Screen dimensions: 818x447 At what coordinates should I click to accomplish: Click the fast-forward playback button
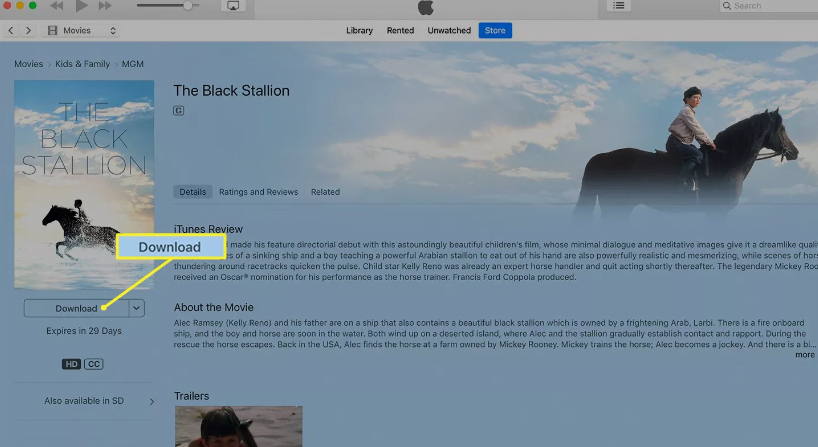point(105,6)
